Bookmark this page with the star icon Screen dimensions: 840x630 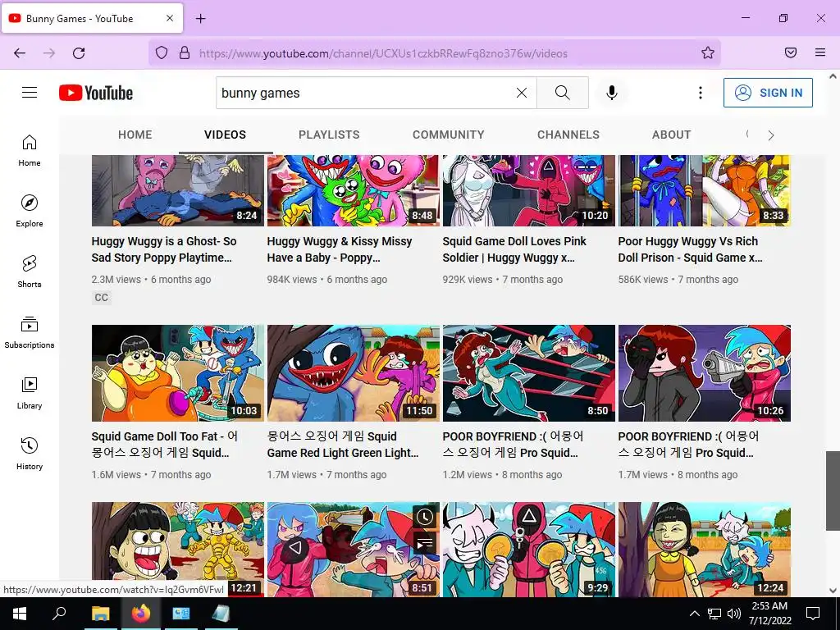tap(708, 52)
